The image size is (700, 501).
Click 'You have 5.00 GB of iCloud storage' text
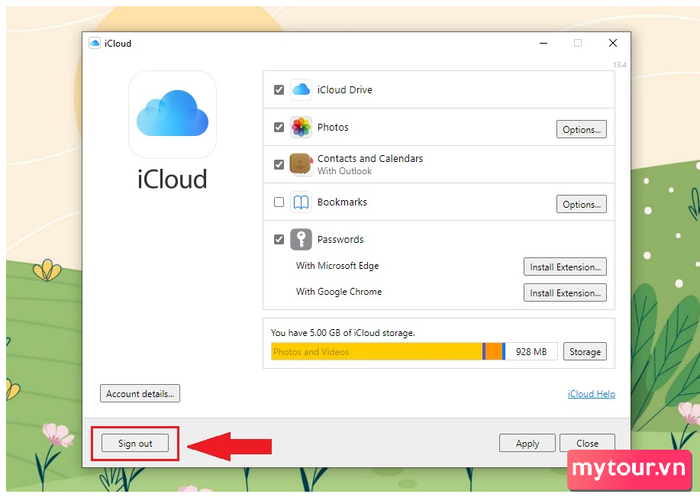click(343, 333)
